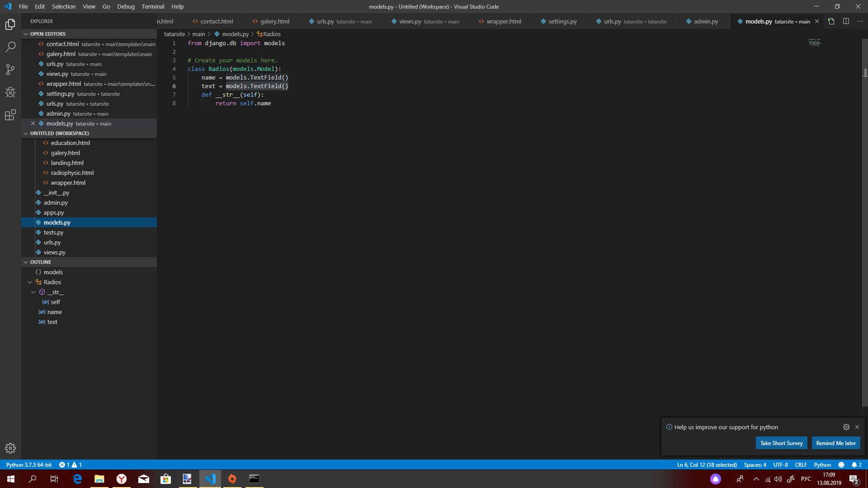Select Python 3.7.3 64-bit interpreter

[x=29, y=465]
